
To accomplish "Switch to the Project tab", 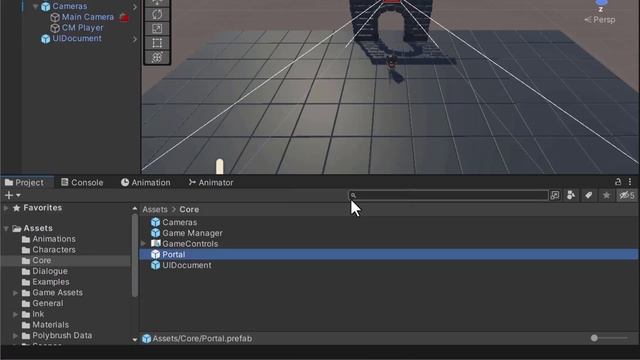I will click(x=24, y=182).
